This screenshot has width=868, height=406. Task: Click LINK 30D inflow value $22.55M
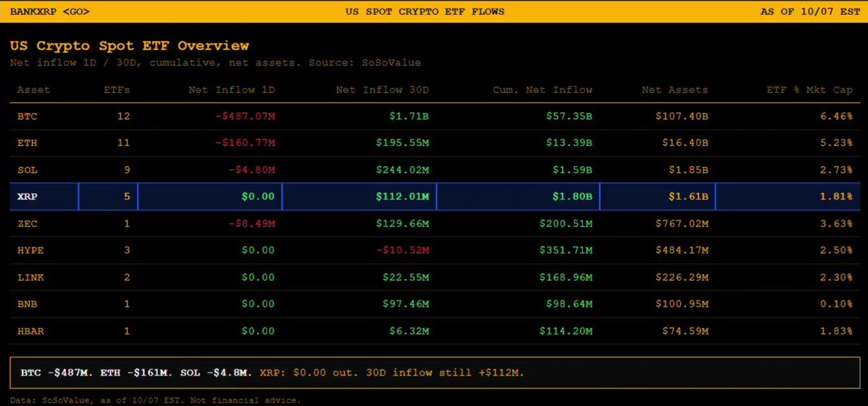coord(406,277)
